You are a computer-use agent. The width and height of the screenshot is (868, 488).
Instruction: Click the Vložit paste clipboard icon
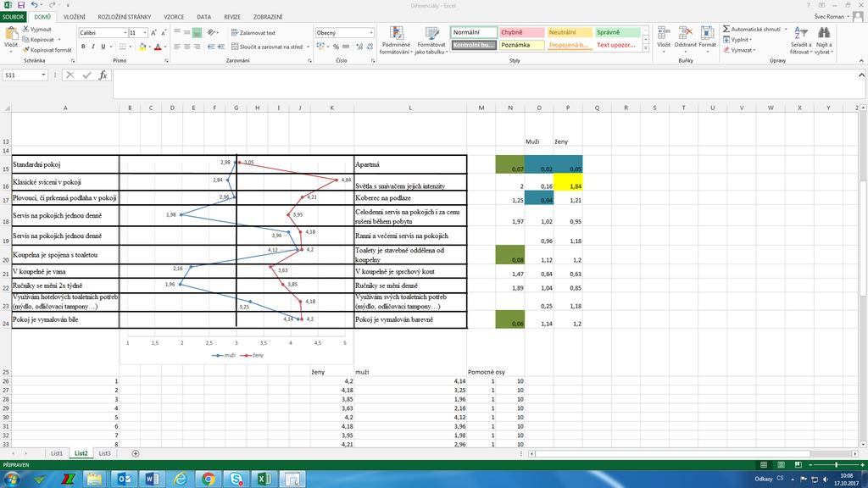[x=10, y=35]
